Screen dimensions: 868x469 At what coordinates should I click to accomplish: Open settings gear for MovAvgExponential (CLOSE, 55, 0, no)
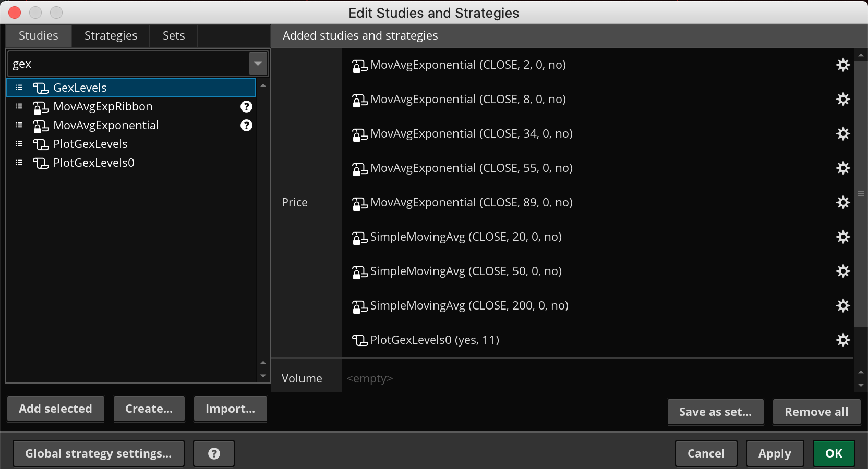click(x=843, y=168)
